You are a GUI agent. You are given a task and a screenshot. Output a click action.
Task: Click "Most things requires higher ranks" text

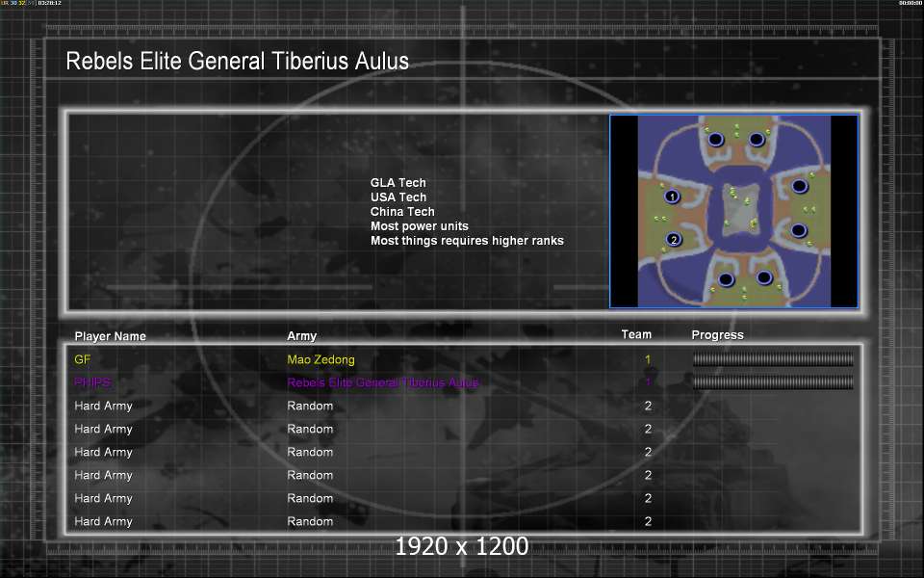(468, 241)
